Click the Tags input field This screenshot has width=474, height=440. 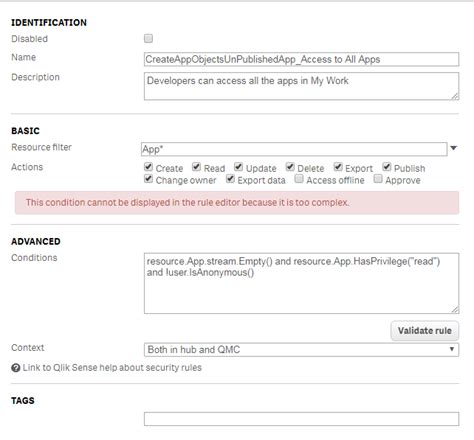[x=301, y=419]
